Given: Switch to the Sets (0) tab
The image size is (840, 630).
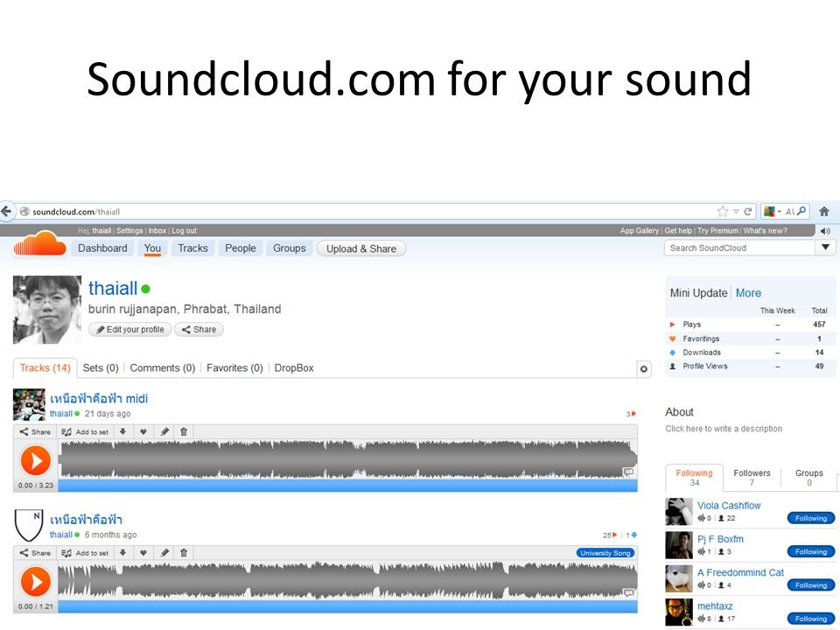Looking at the screenshot, I should pyautogui.click(x=101, y=368).
